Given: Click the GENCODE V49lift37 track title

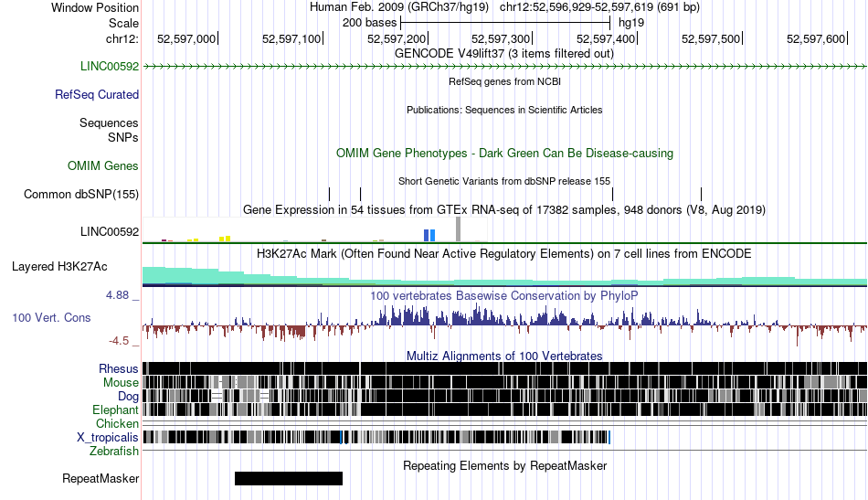Looking at the screenshot, I should pyautogui.click(x=504, y=54).
